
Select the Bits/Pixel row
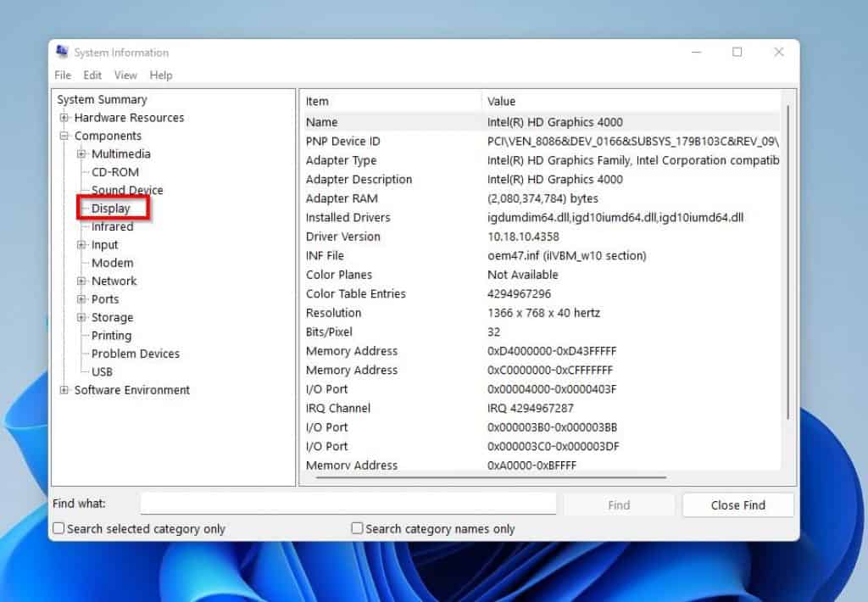542,332
